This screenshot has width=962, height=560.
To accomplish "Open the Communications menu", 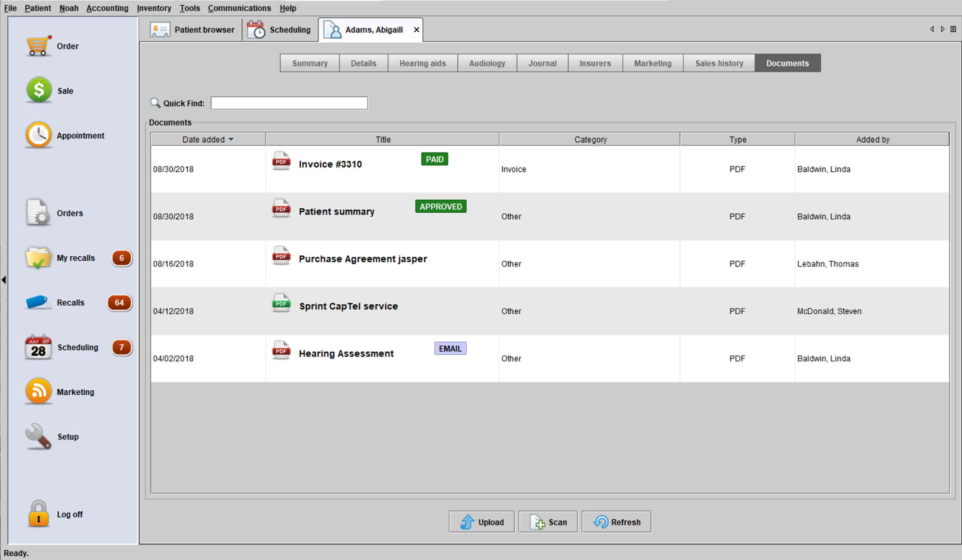I will pyautogui.click(x=239, y=8).
